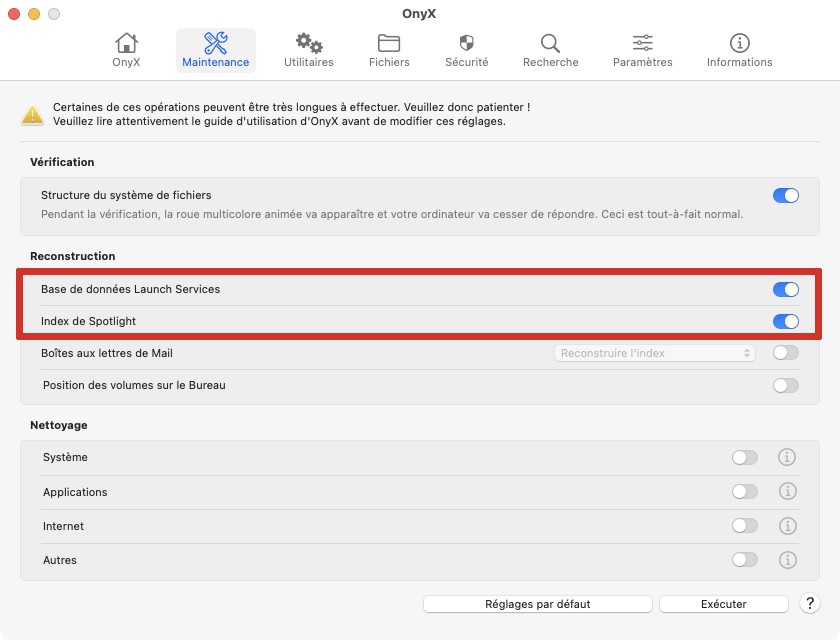The image size is (840, 640).
Task: Click the yellow warning triangle icon
Action: 32,115
